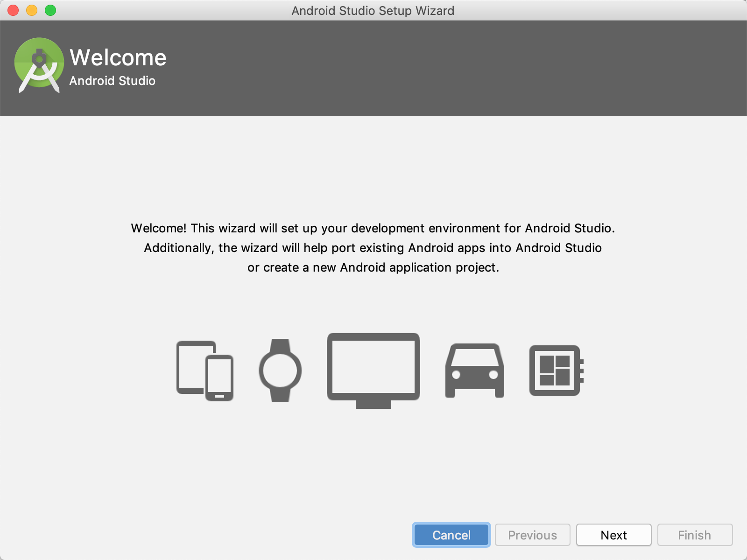Click the 'Android Studio Setup Wizard' window title
Image resolution: width=747 pixels, height=560 pixels.
(373, 11)
